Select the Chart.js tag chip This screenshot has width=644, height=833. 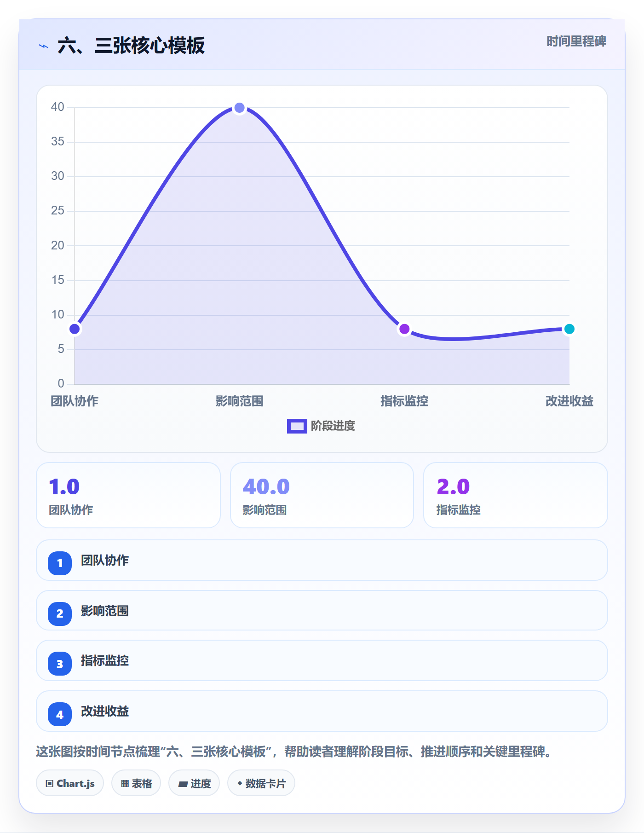pos(70,783)
